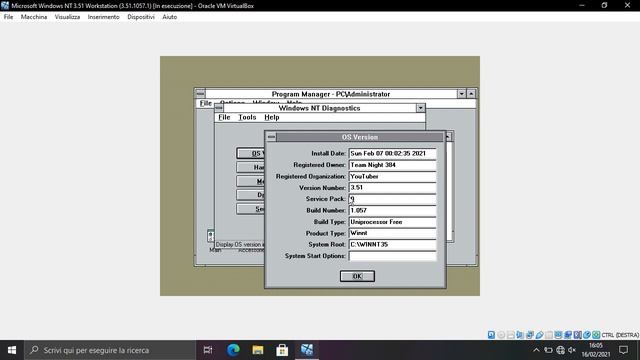This screenshot has width=640, height=360.
Task: Minimize the Windows NT Diagnostics window
Action: pyautogui.click(x=420, y=108)
